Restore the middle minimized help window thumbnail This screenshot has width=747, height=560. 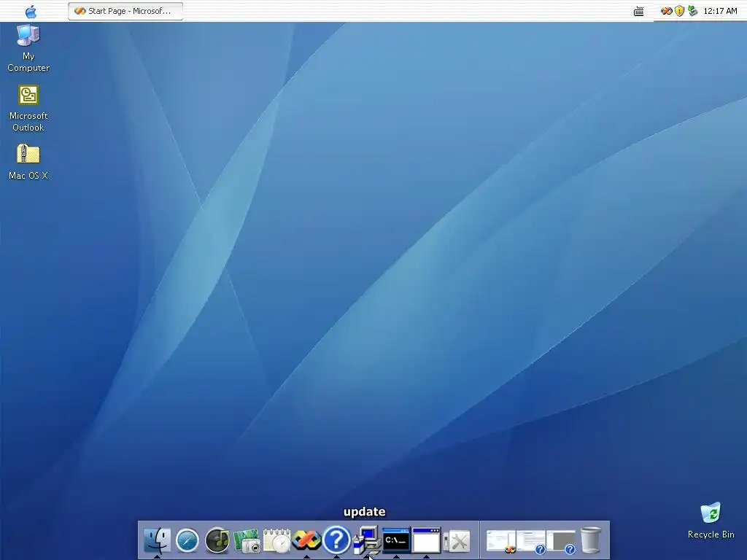(531, 542)
